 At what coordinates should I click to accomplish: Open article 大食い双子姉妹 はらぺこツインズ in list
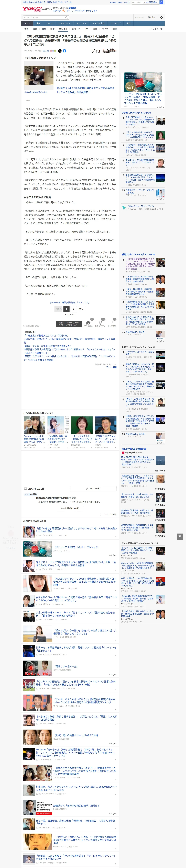click(x=76, y=614)
